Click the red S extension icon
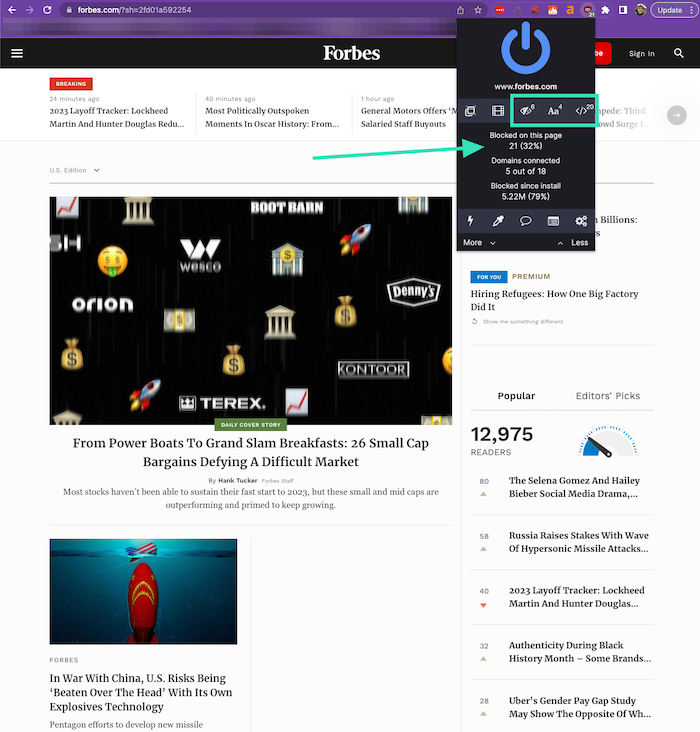The image size is (700, 732). tap(535, 10)
